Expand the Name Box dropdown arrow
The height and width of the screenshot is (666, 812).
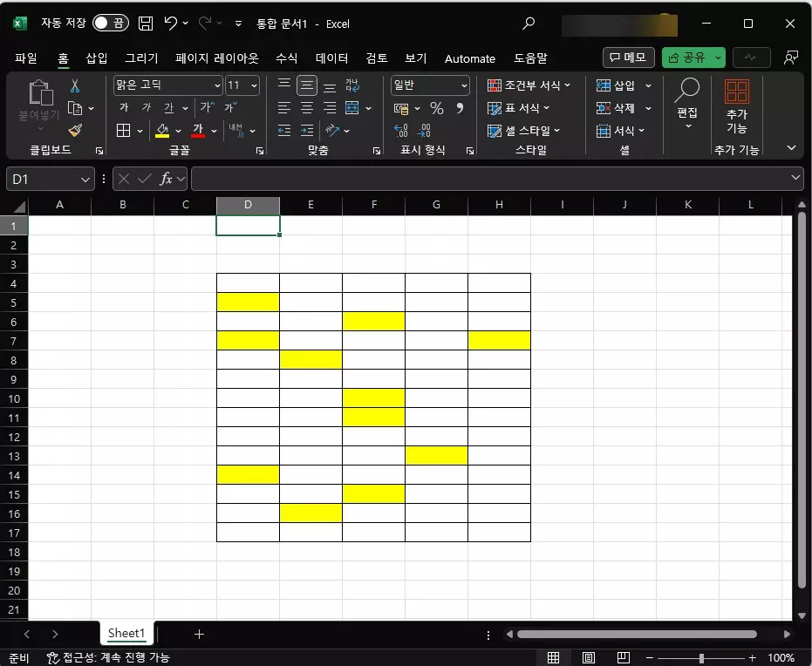coord(85,180)
